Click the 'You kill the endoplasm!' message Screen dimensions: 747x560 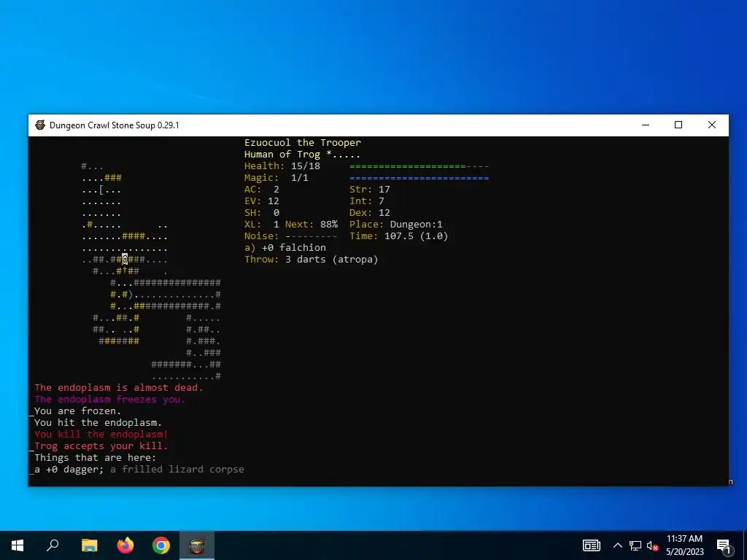click(x=101, y=435)
